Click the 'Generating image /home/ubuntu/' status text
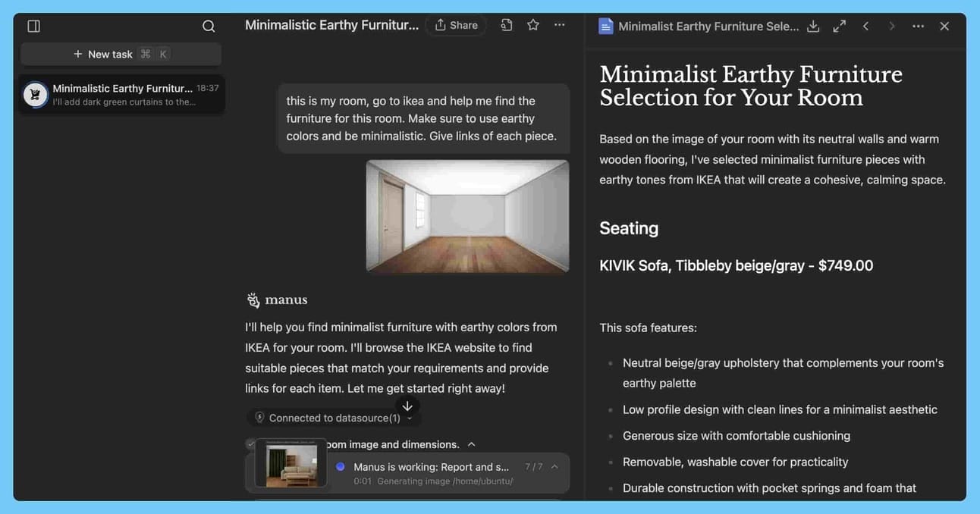Screen dimensions: 980x514 (x=444, y=481)
